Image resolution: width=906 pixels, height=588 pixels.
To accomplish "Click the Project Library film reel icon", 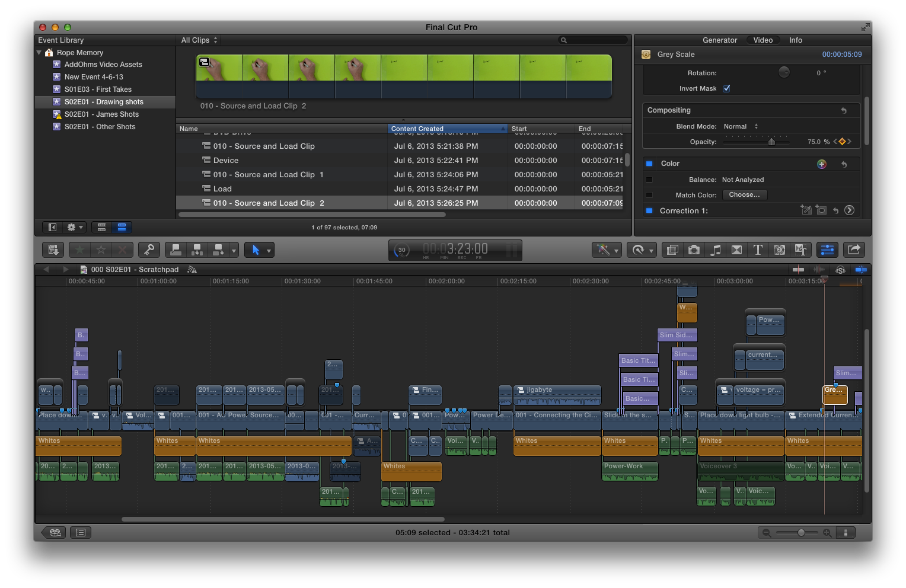I will [55, 532].
